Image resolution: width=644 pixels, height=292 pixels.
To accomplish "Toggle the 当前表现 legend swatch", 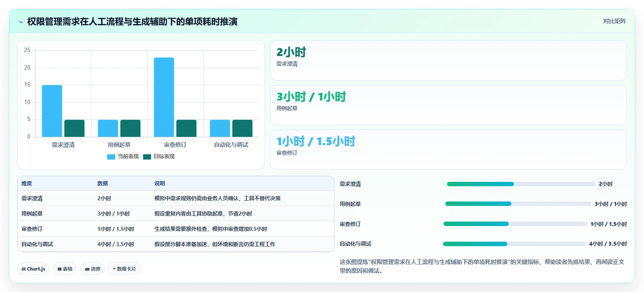I will pos(111,156).
